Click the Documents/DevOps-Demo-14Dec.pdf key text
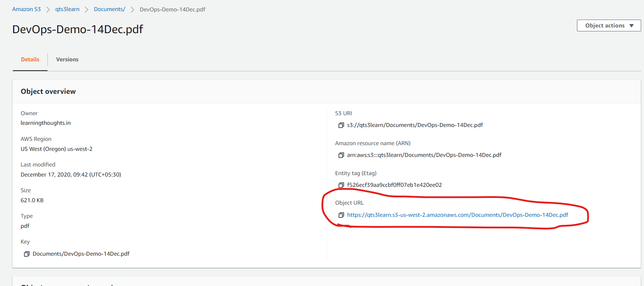This screenshot has width=644, height=286. coord(81,254)
